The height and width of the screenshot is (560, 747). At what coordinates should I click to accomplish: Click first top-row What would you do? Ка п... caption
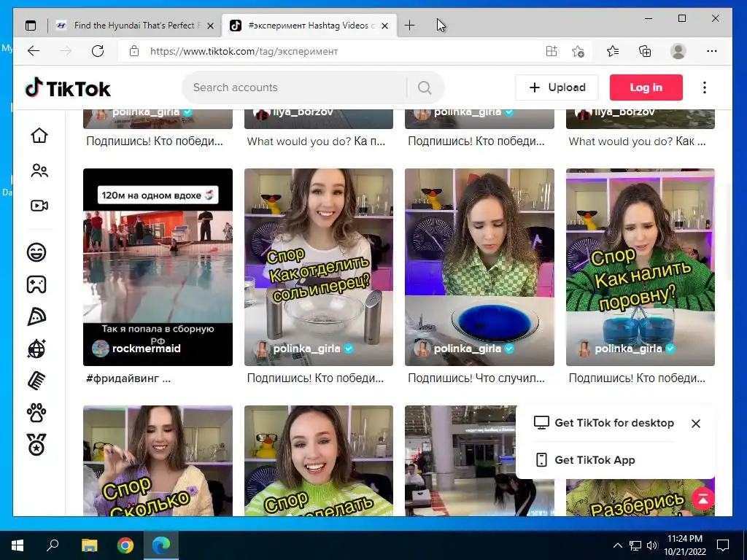[x=316, y=141]
